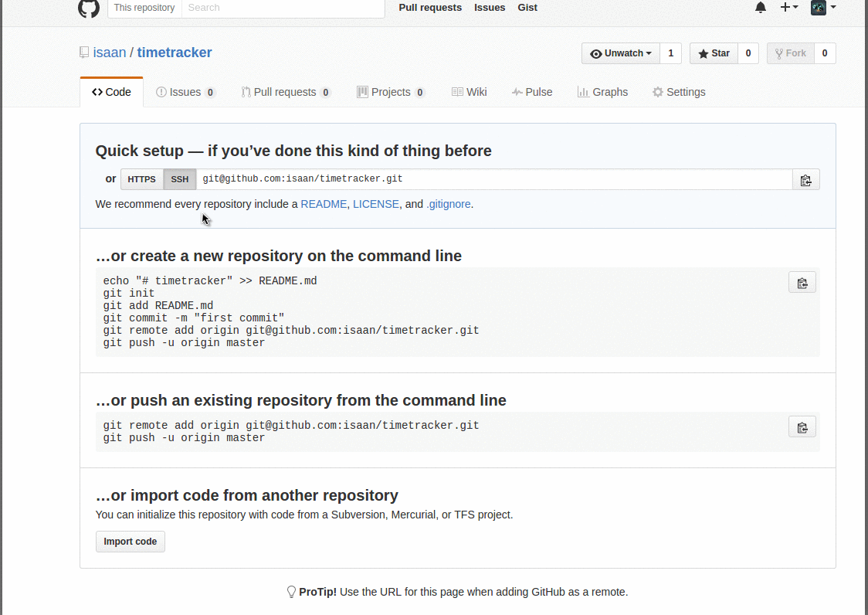This screenshot has width=868, height=615.
Task: Open GitHub home via Octocat logo
Action: (89, 8)
